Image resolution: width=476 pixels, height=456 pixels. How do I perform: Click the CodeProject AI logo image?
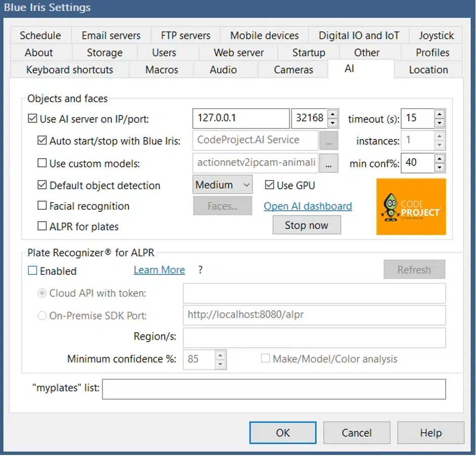411,206
